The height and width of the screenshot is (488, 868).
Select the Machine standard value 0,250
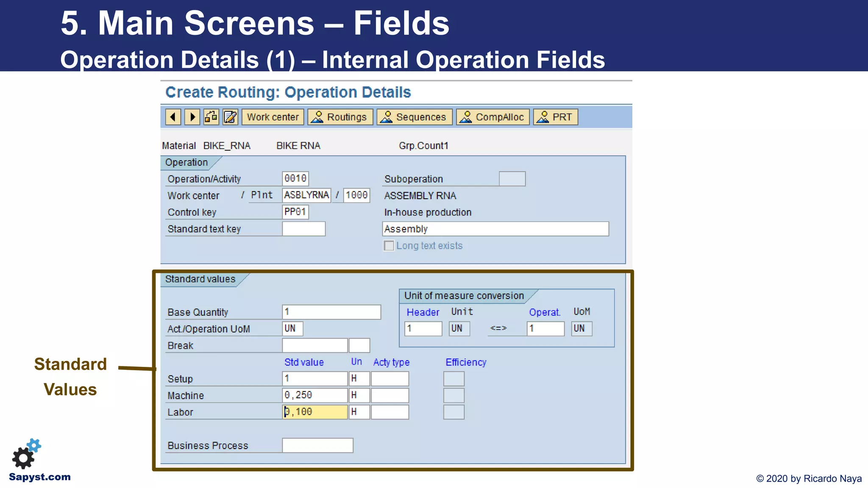click(x=315, y=395)
